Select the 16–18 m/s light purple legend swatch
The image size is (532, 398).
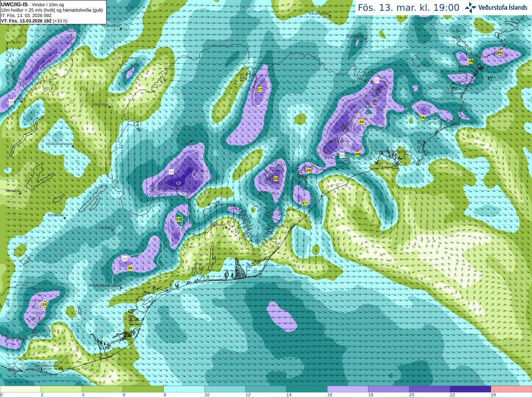coord(348,389)
